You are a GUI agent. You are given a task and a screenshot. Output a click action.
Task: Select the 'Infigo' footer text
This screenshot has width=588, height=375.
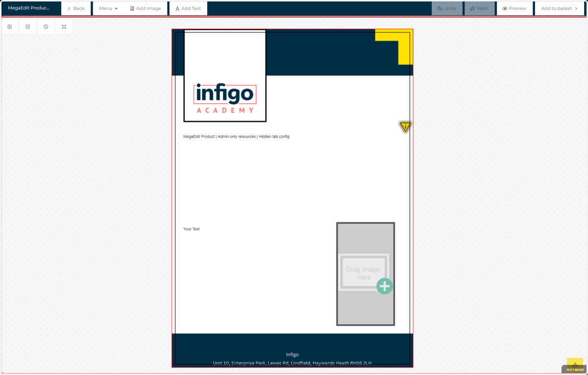[x=292, y=354]
